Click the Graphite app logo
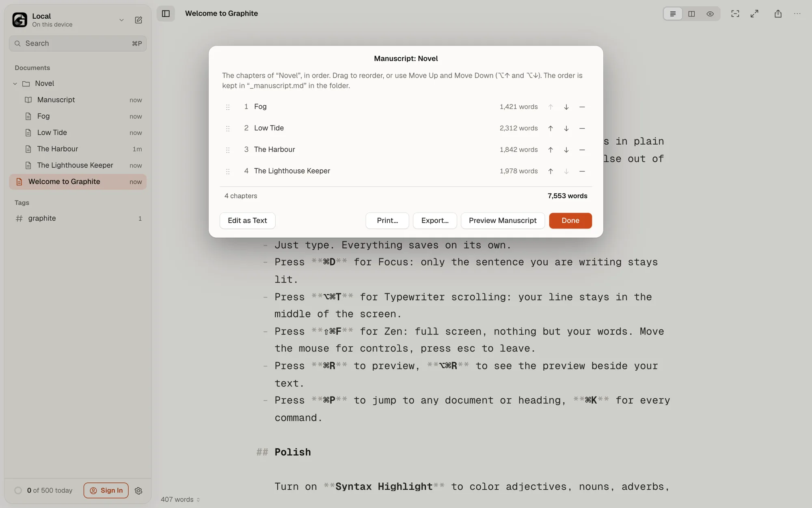Viewport: 812px width, 508px height. 19,20
